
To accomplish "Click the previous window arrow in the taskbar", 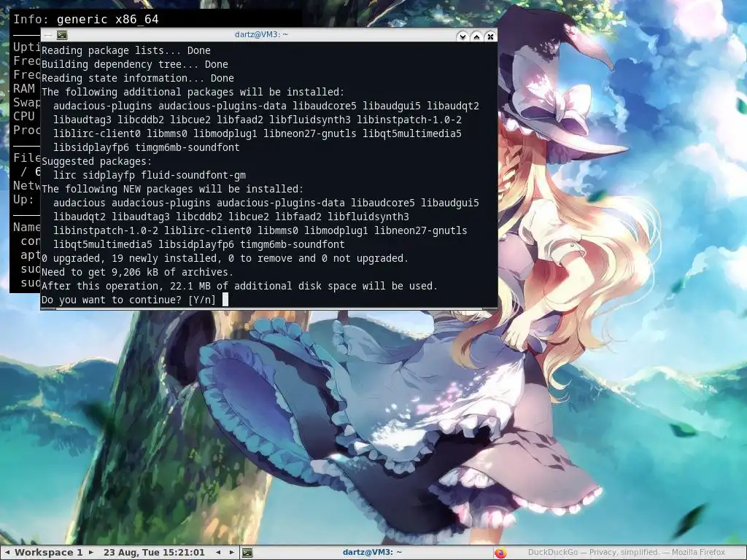I will tap(218, 553).
